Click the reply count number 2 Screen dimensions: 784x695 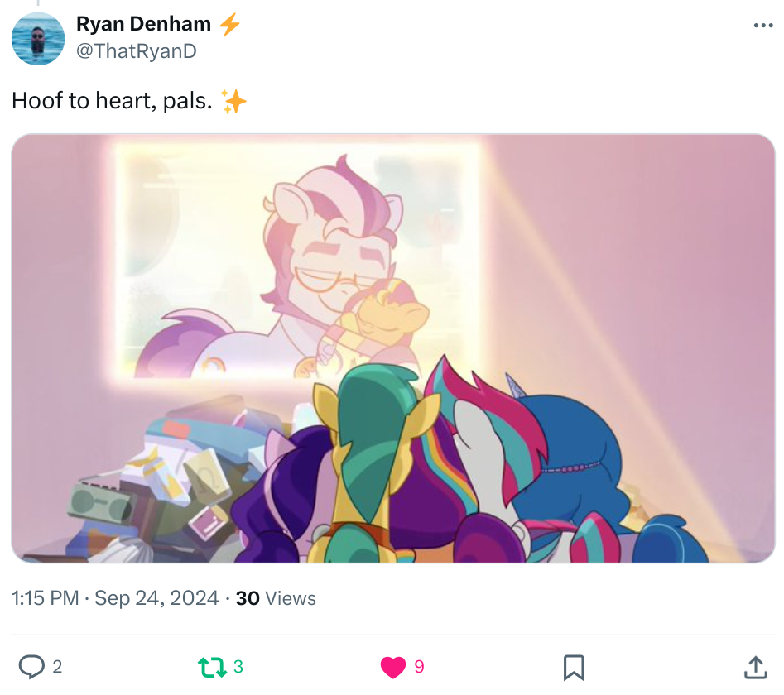click(57, 667)
